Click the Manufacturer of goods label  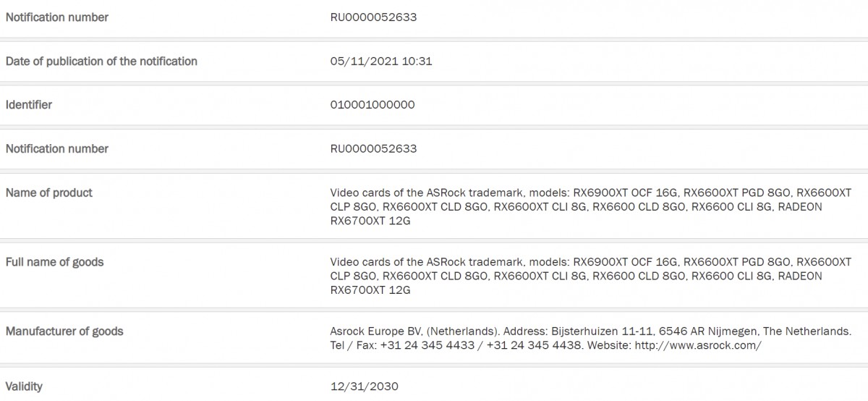(x=64, y=332)
